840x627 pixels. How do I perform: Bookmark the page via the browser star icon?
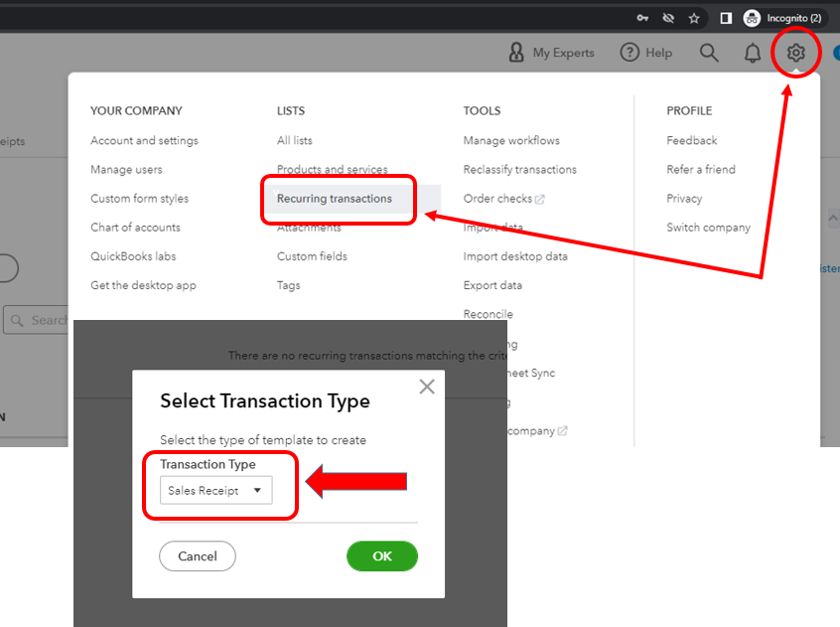click(694, 17)
